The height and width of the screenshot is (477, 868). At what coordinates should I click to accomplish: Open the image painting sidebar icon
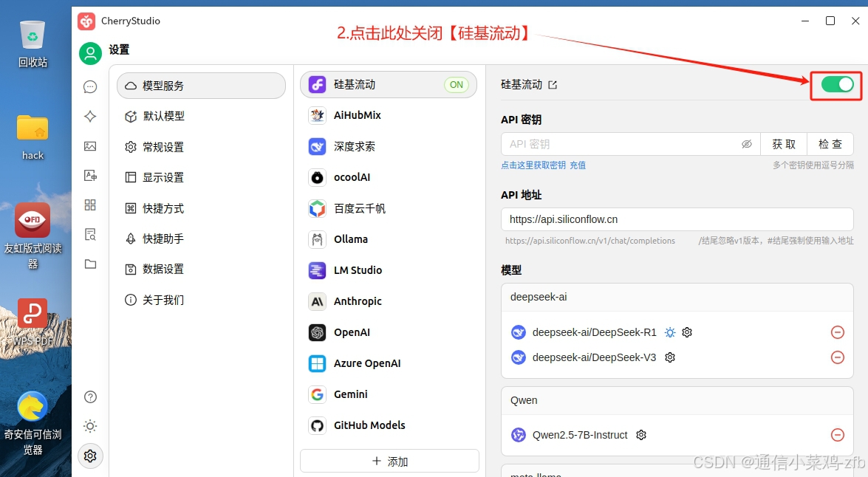pos(90,146)
